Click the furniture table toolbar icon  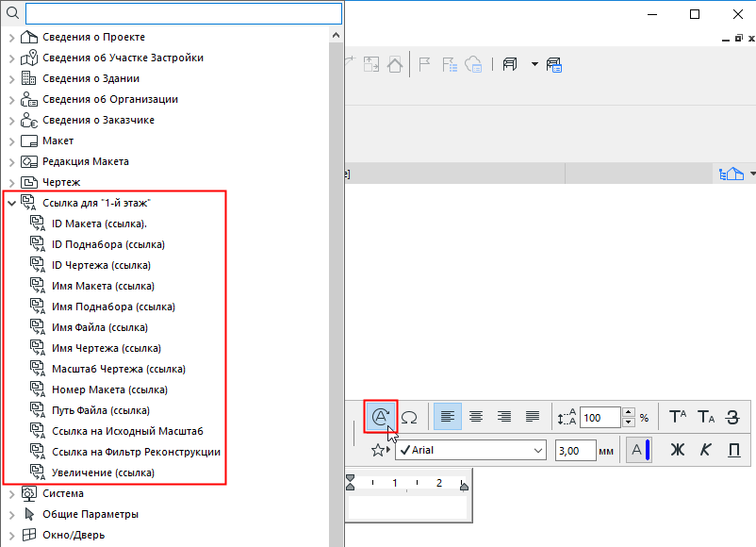510,64
